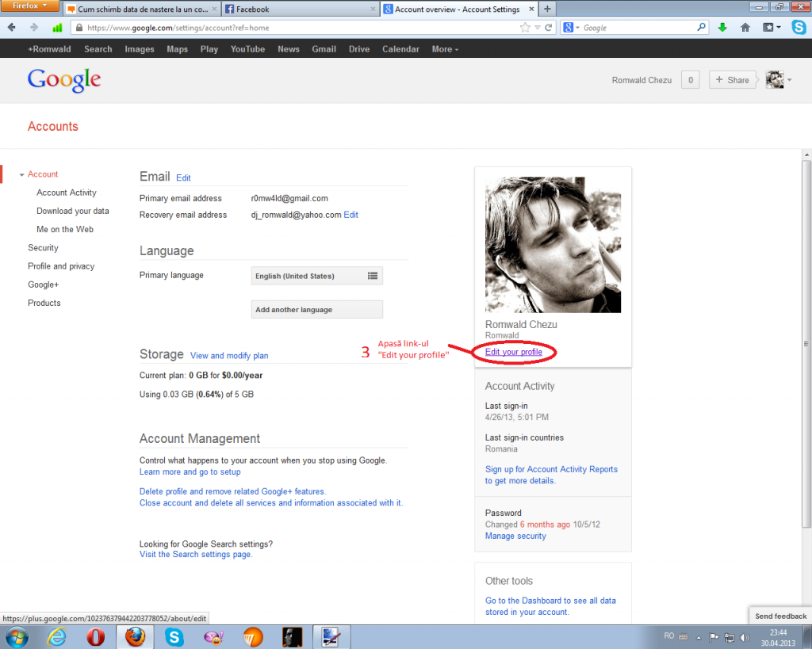The width and height of the screenshot is (812, 649).
Task: Open downloads with the green arrow icon
Action: [722, 28]
